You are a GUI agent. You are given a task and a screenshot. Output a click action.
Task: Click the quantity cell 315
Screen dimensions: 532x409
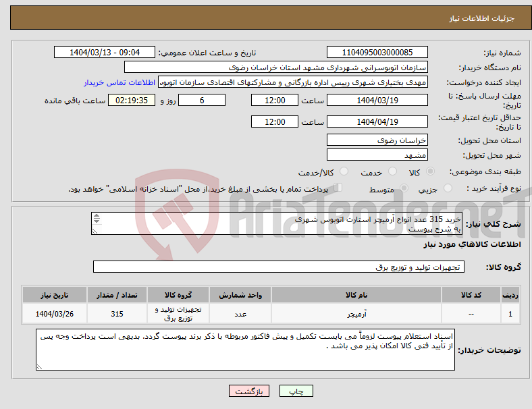click(x=117, y=314)
